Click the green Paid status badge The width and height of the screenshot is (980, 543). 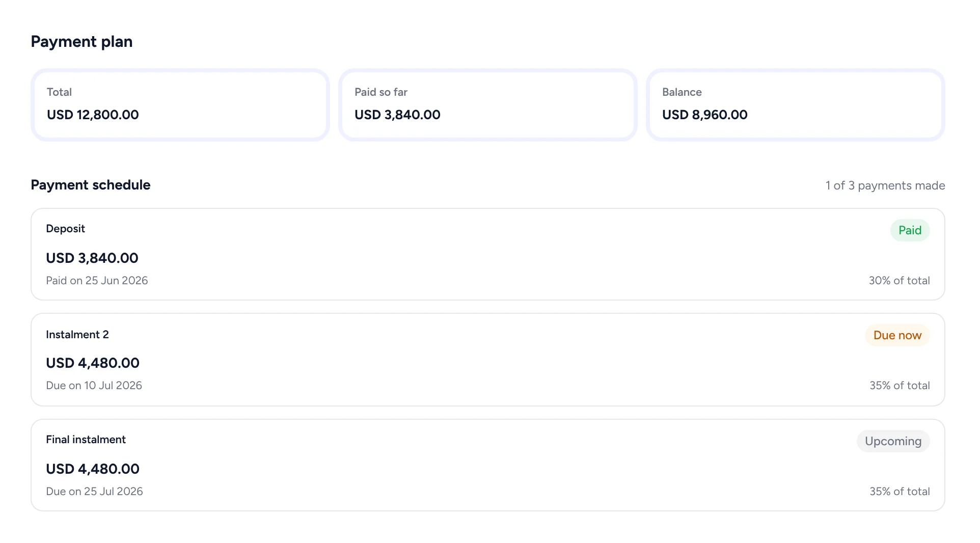(910, 230)
